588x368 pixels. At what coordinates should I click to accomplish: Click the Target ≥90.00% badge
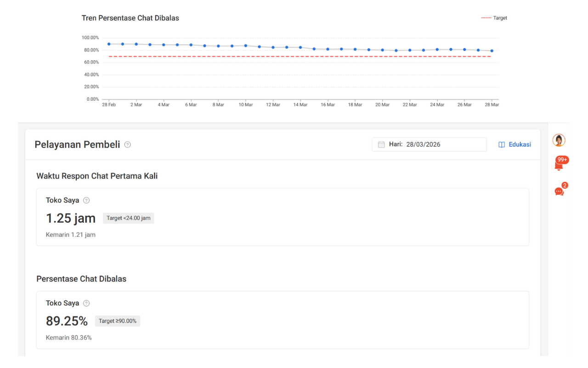(118, 321)
